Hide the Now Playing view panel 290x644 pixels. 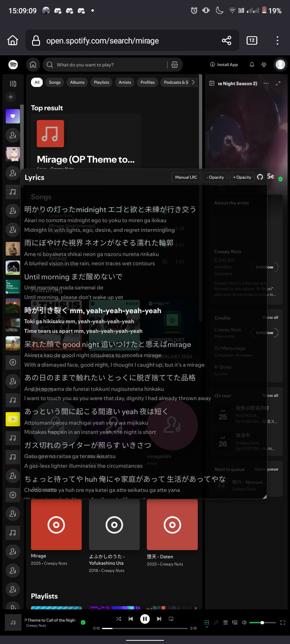[x=212, y=83]
